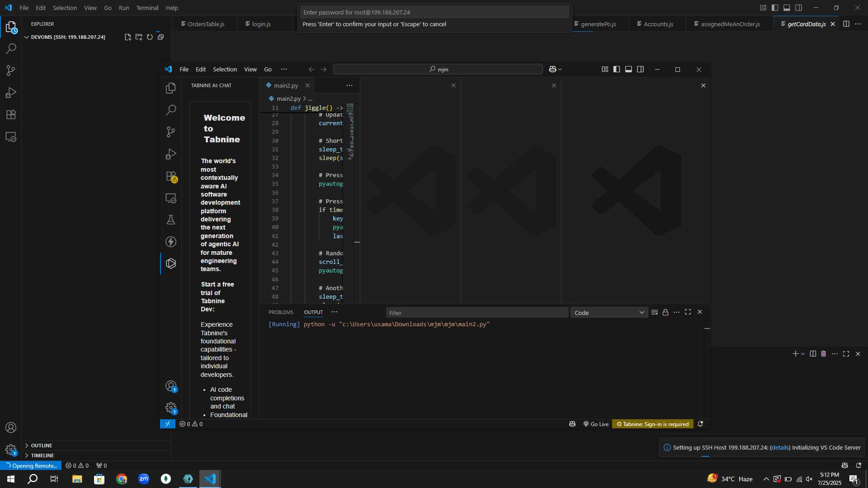Toggle primary sidebar in inner window title bar
This screenshot has width=868, height=488.
pos(617,69)
